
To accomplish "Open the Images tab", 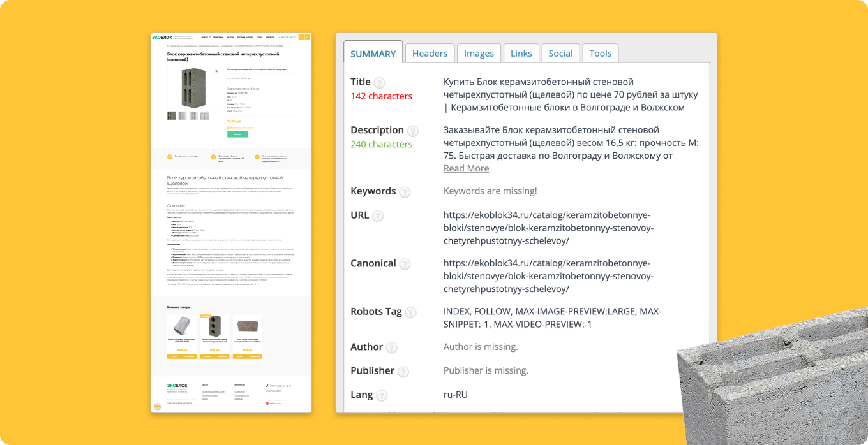I will point(479,54).
